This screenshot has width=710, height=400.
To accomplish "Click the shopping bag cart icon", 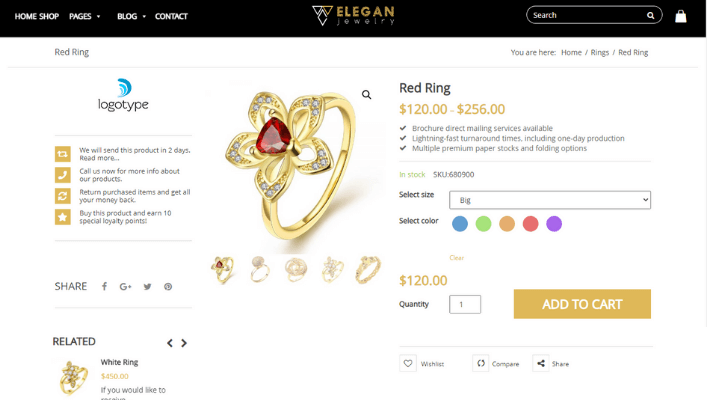I will [681, 16].
